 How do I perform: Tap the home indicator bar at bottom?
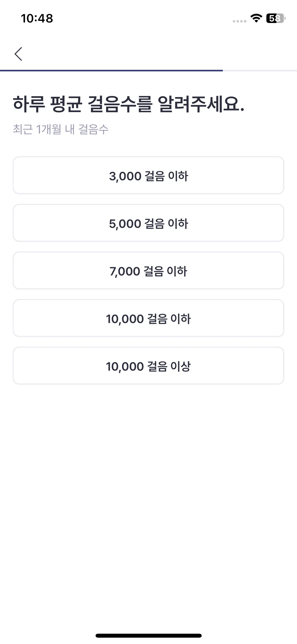coord(149,636)
